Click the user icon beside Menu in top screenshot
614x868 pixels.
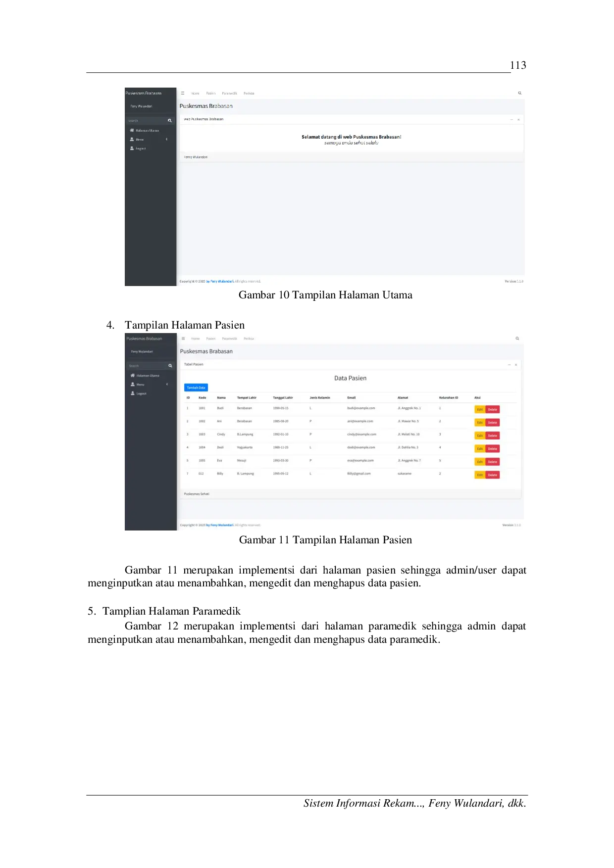132,139
